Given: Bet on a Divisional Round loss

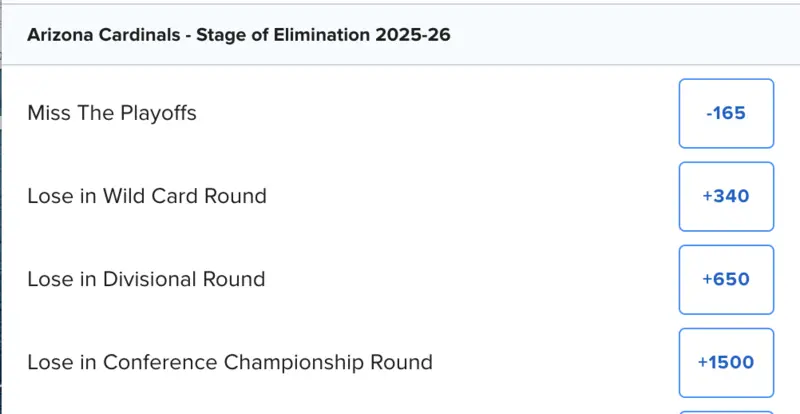Looking at the screenshot, I should pos(726,279).
